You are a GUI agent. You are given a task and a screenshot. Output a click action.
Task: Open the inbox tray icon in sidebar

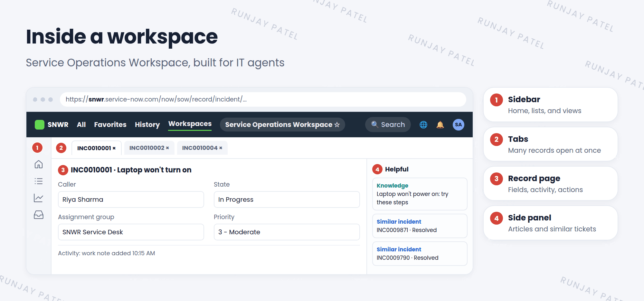[x=39, y=215]
